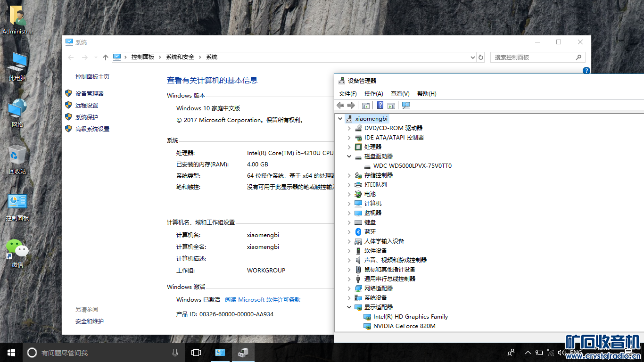Viewport: 644px width, 362px height.
Task: Open System window help question mark
Action: click(586, 71)
